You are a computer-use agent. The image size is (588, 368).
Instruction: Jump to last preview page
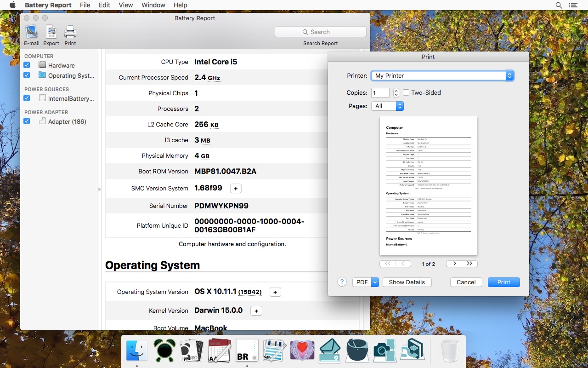[469, 264]
